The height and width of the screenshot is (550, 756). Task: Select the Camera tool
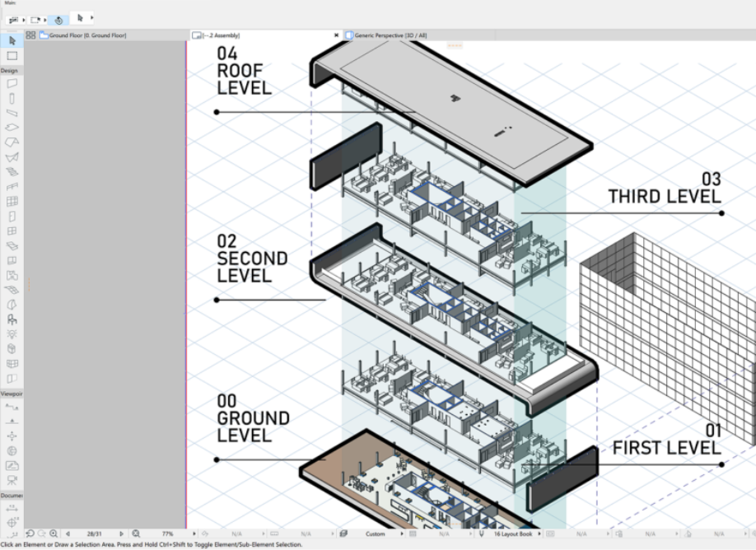coord(12,480)
